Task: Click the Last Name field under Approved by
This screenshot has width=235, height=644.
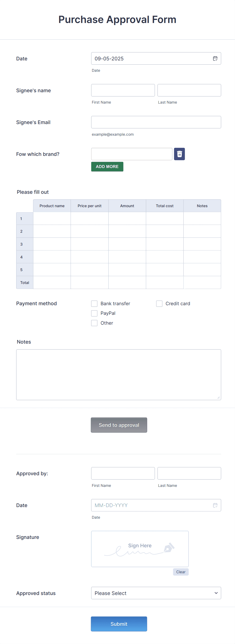Action: click(x=189, y=473)
